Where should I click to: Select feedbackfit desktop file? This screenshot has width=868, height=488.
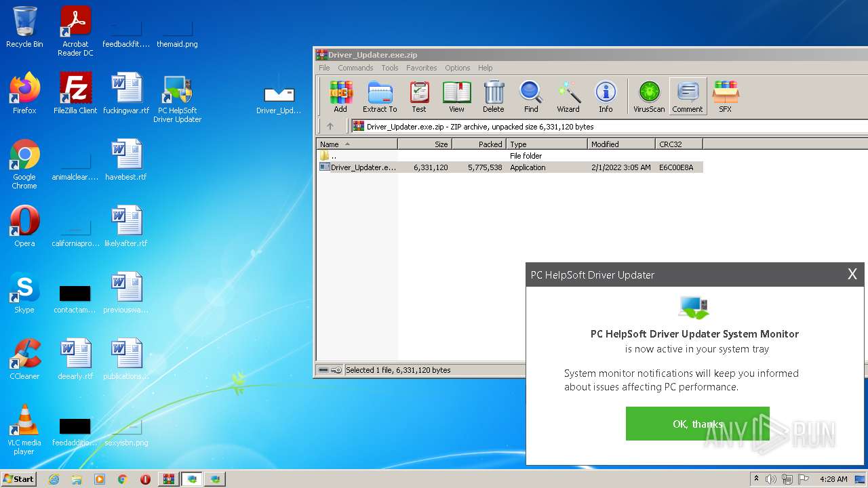click(x=126, y=34)
